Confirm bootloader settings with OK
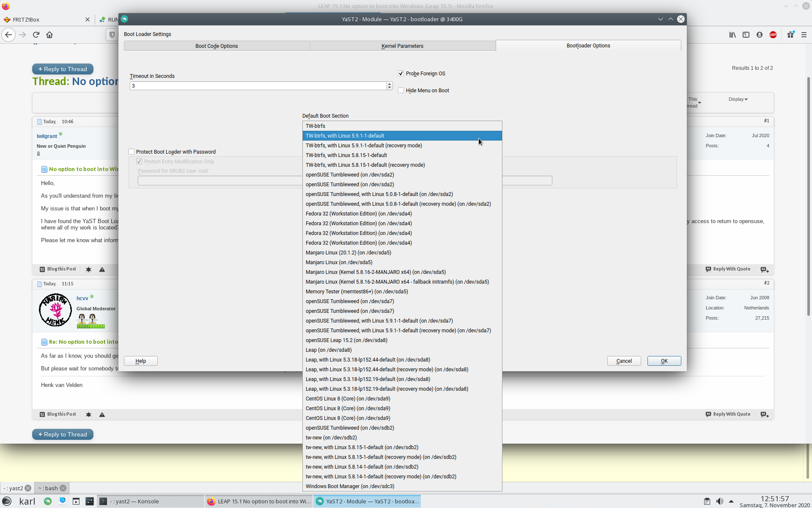Image resolution: width=812 pixels, height=508 pixels. (x=664, y=361)
